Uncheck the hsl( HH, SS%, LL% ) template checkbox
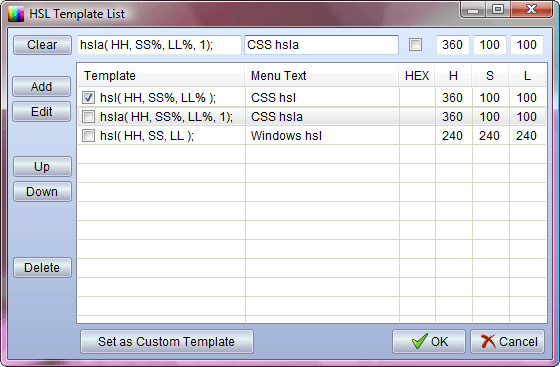 [x=88, y=97]
